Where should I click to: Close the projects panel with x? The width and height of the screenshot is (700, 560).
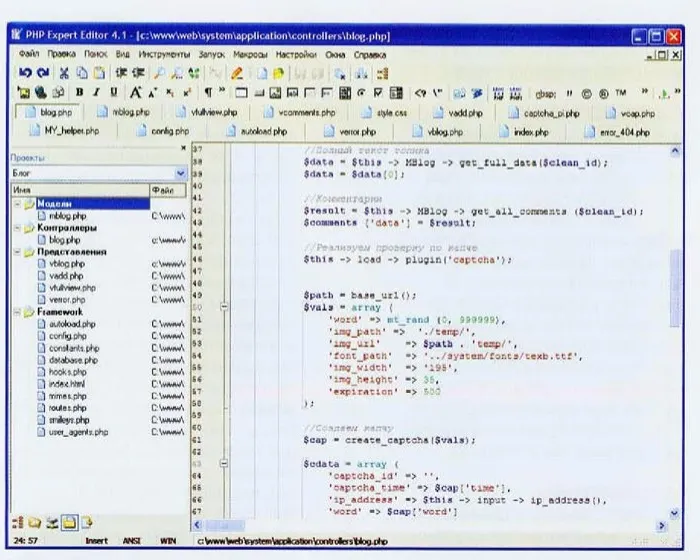click(x=183, y=148)
